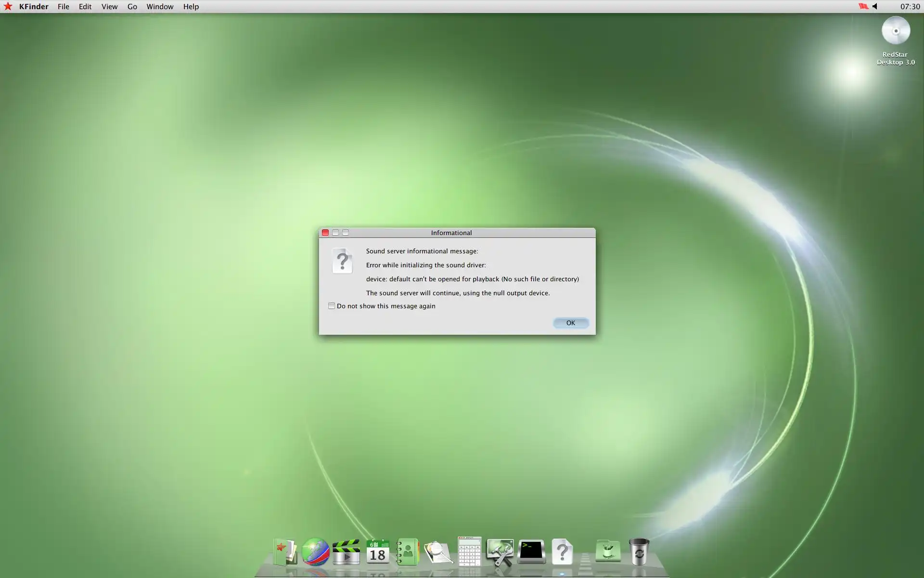
Task: Open the Go menu
Action: [x=132, y=7]
